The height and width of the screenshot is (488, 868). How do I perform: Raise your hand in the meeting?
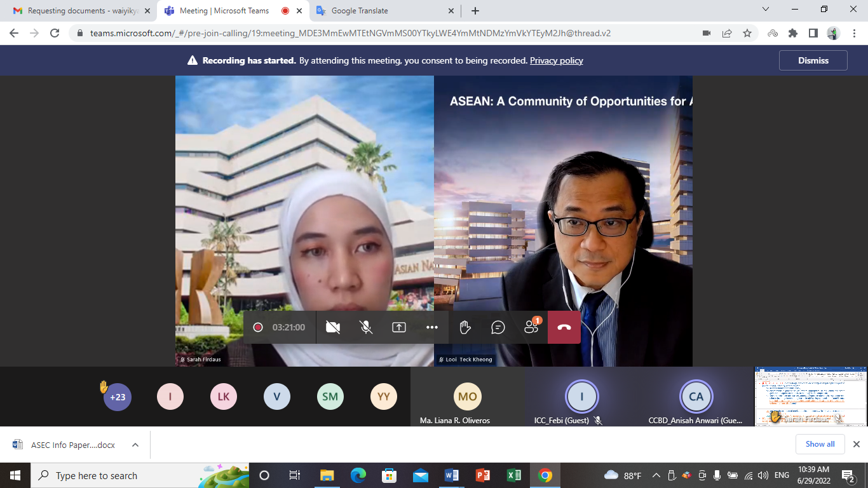click(x=465, y=327)
